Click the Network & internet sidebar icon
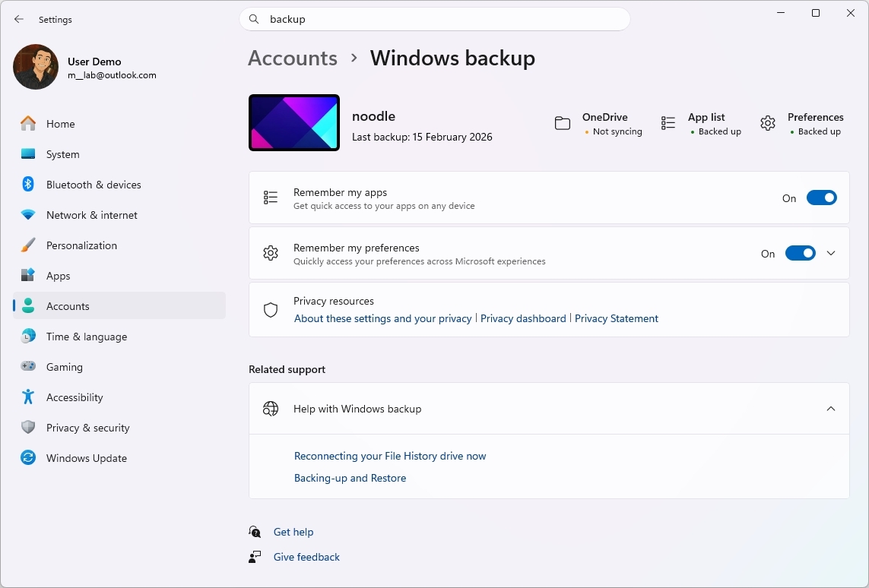 click(28, 215)
